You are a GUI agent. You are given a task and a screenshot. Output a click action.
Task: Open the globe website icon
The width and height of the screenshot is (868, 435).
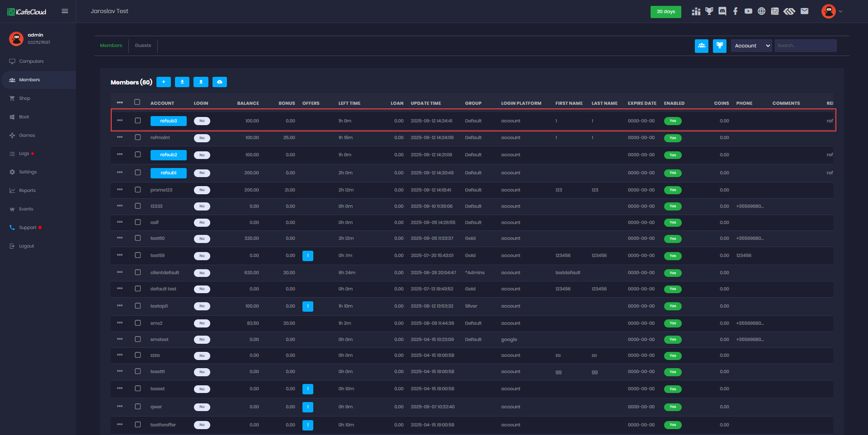tap(762, 11)
